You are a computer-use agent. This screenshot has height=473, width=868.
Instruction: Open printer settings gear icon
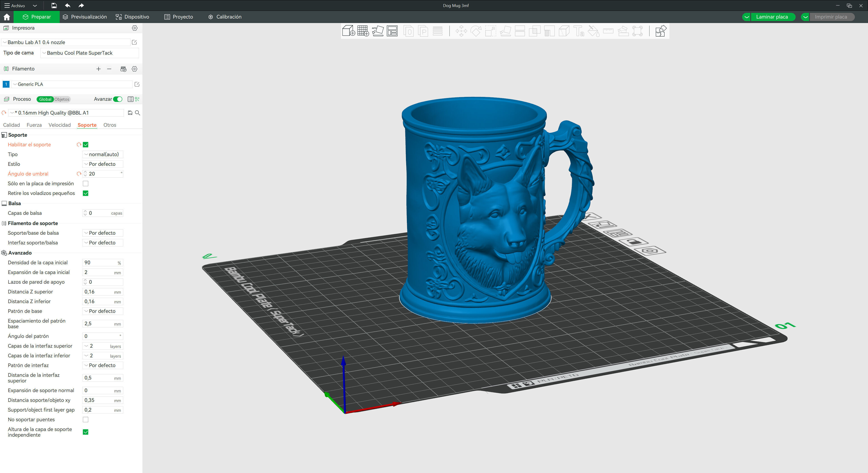[135, 28]
